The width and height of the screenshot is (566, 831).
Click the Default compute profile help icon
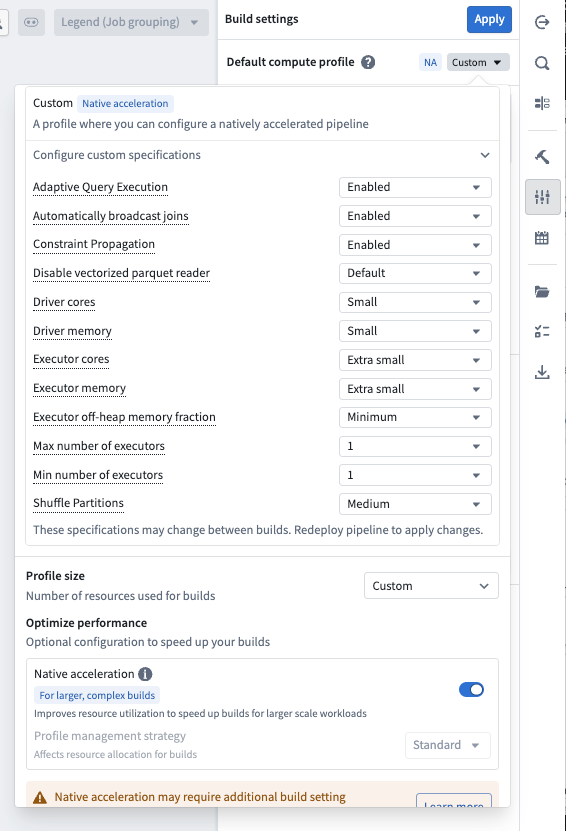(368, 62)
